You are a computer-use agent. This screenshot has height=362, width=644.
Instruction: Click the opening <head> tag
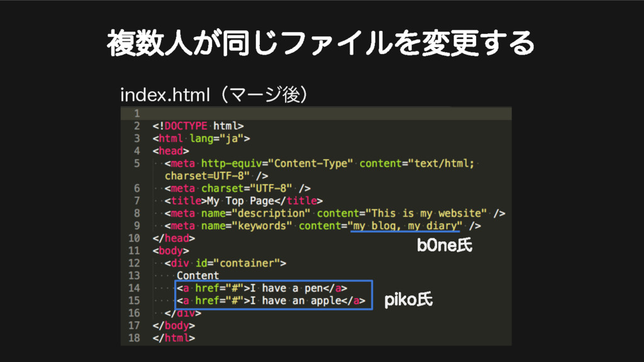171,151
